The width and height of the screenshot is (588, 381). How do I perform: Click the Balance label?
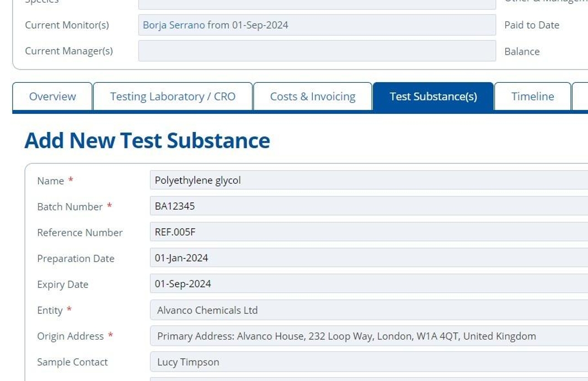coord(521,51)
